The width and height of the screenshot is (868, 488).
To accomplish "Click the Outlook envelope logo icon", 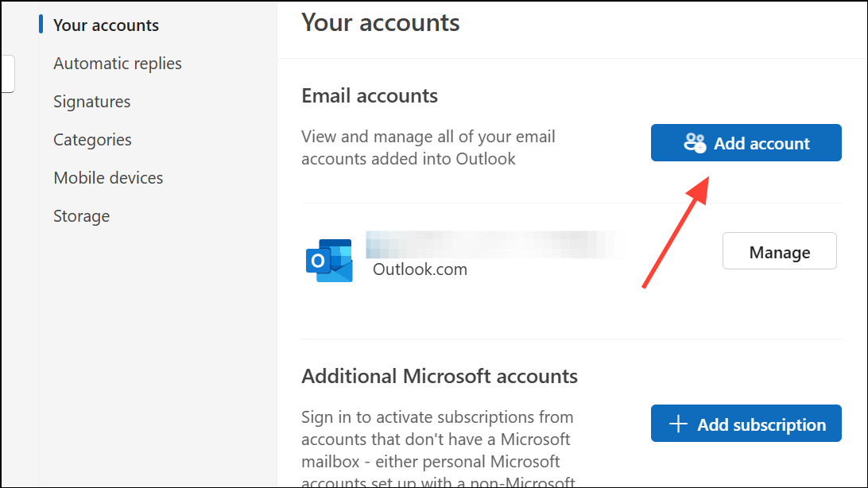I will click(x=329, y=261).
